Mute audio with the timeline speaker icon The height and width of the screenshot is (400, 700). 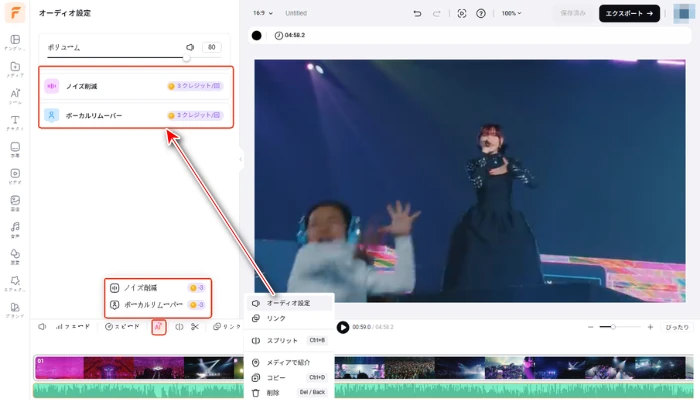click(42, 327)
